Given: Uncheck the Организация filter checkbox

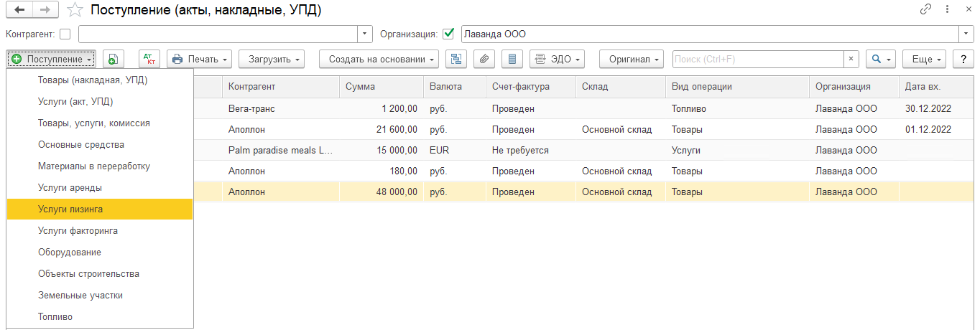Looking at the screenshot, I should click(x=449, y=34).
